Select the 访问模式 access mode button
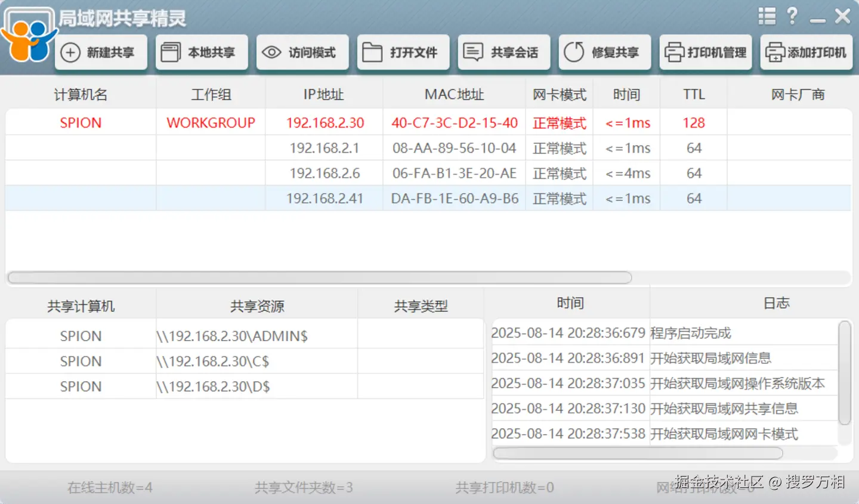859x504 pixels. tap(302, 52)
